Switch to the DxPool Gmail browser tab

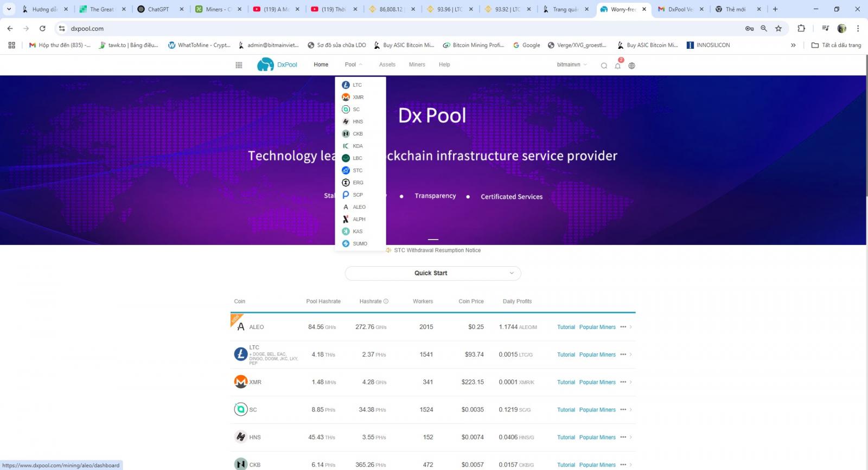click(680, 9)
